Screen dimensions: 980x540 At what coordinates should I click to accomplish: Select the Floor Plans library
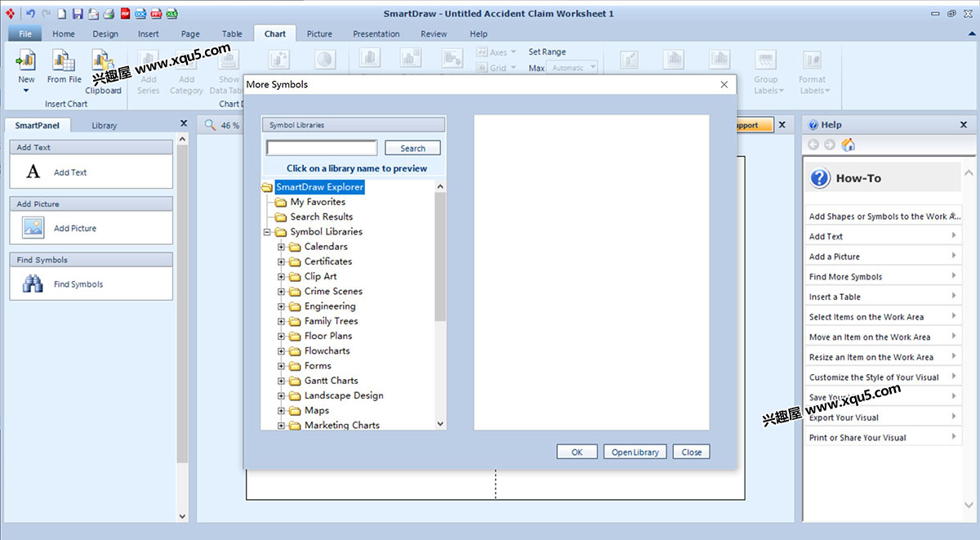pyautogui.click(x=327, y=336)
